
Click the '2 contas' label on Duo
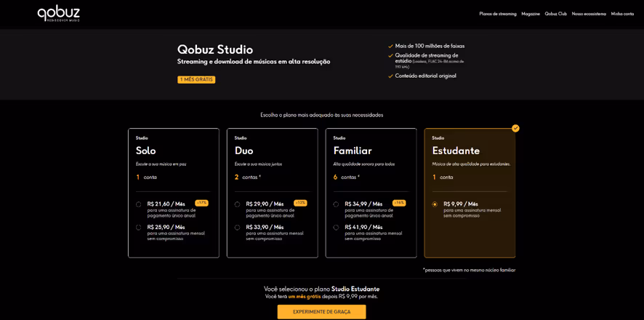click(248, 177)
